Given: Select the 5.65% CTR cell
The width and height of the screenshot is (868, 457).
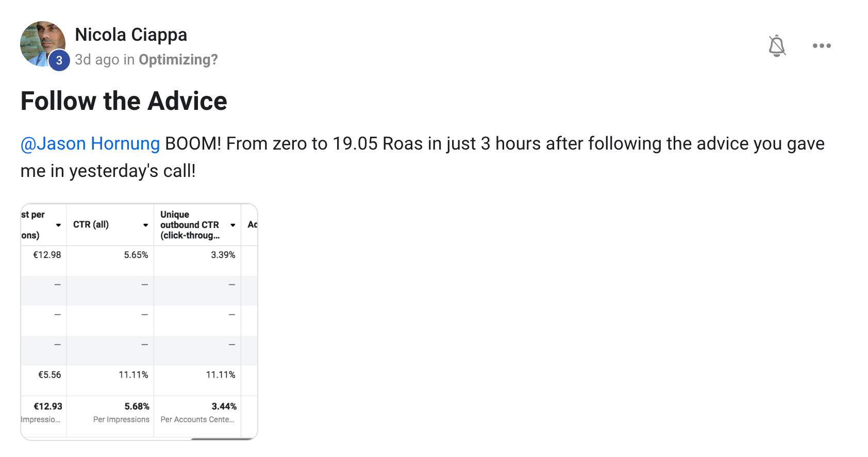Looking at the screenshot, I should tap(136, 255).
